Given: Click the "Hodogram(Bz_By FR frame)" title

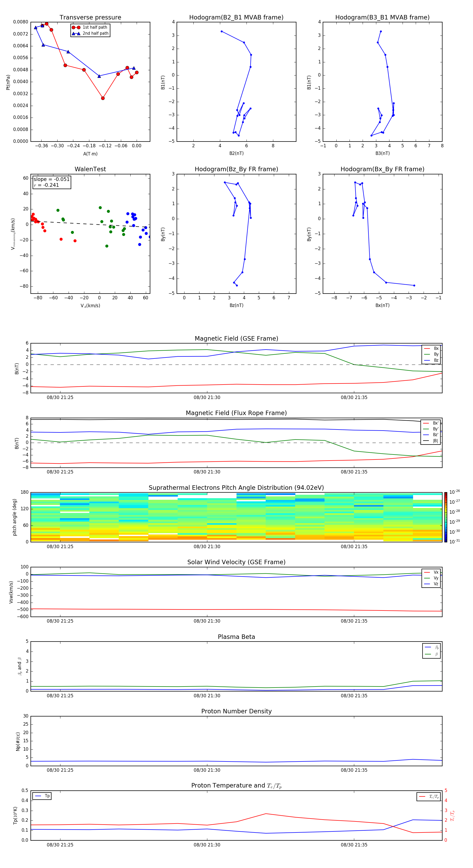Looking at the screenshot, I should [x=236, y=169].
